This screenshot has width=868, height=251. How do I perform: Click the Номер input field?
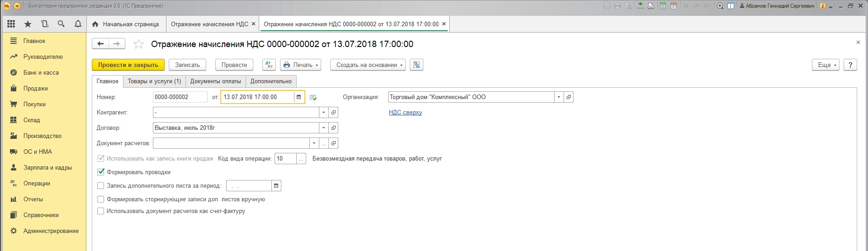[180, 97]
